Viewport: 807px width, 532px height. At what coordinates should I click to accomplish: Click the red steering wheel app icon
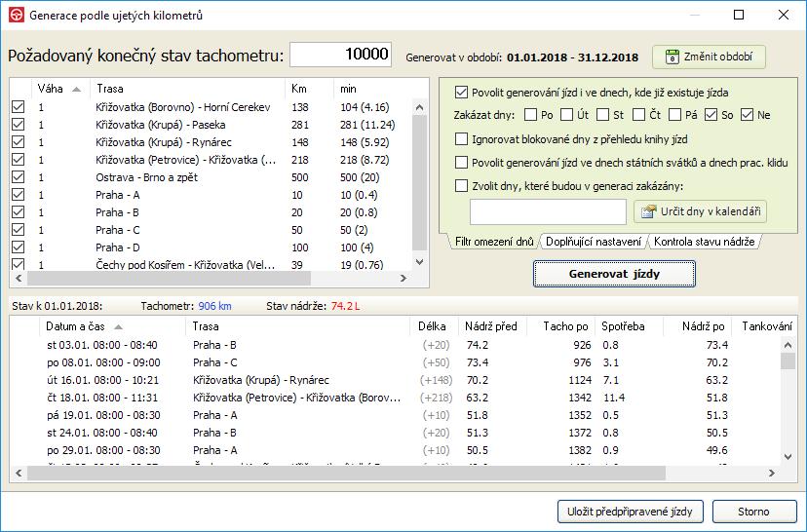click(x=17, y=15)
